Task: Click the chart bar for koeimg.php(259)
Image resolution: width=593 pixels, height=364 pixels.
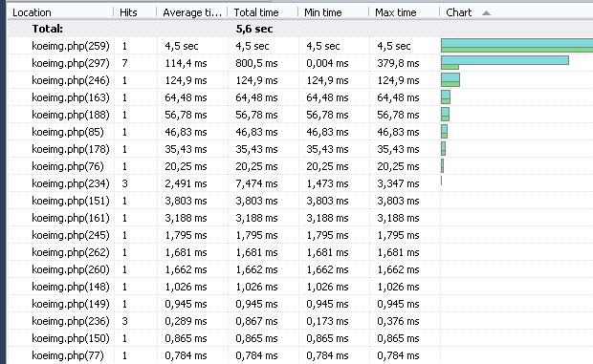Action: tap(517, 45)
